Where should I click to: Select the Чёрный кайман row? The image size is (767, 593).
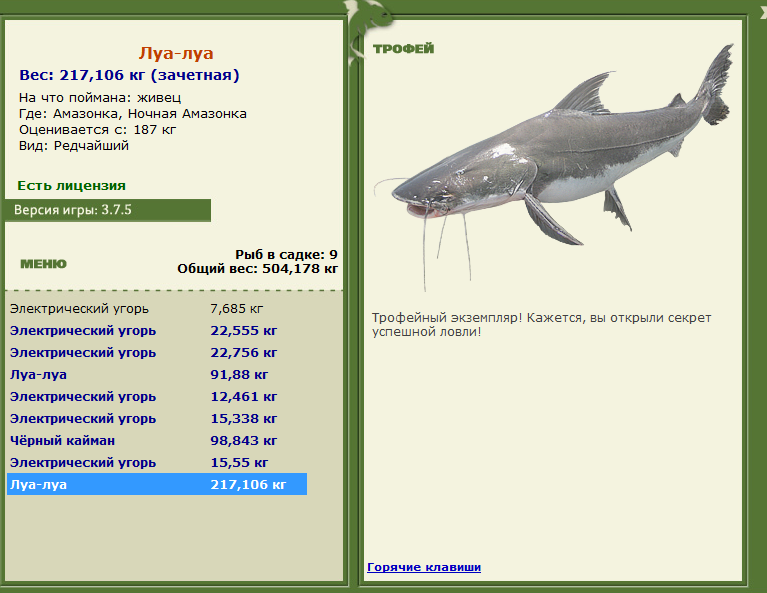coord(157,441)
